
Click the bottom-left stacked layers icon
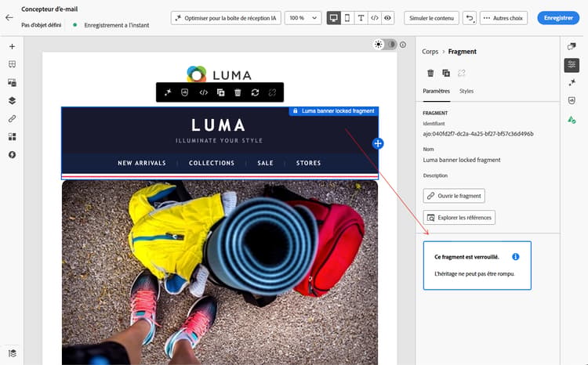click(12, 353)
